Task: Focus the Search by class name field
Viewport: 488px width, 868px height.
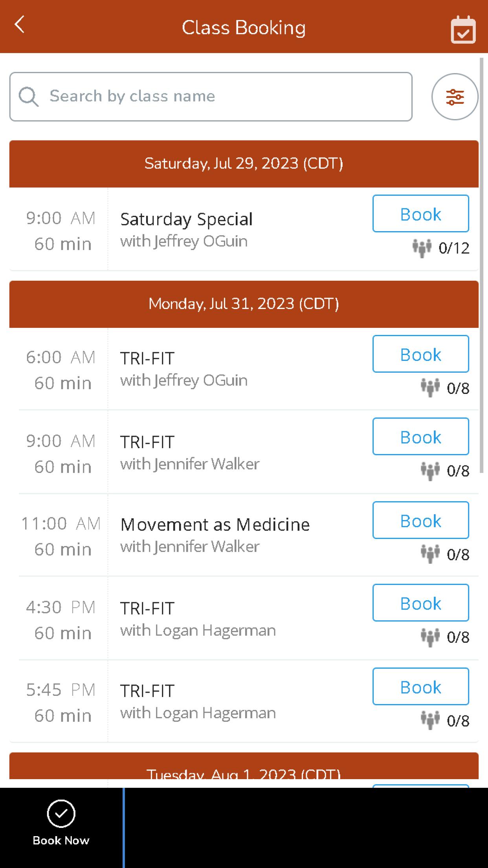Action: [x=211, y=97]
